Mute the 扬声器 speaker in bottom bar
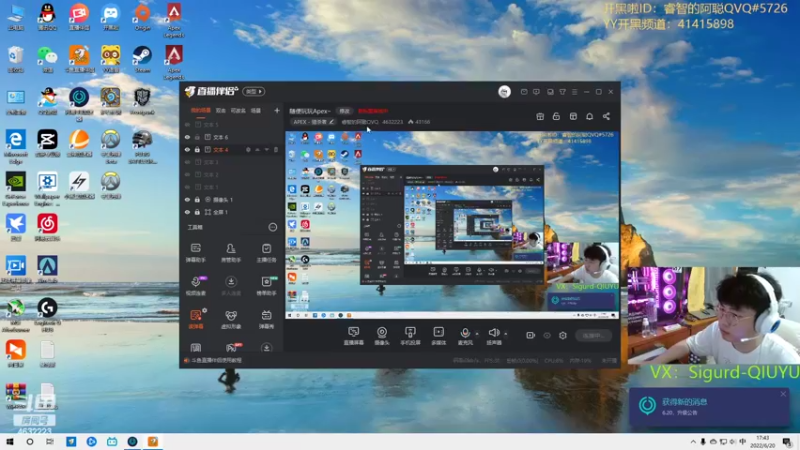800x450 pixels. click(x=493, y=336)
